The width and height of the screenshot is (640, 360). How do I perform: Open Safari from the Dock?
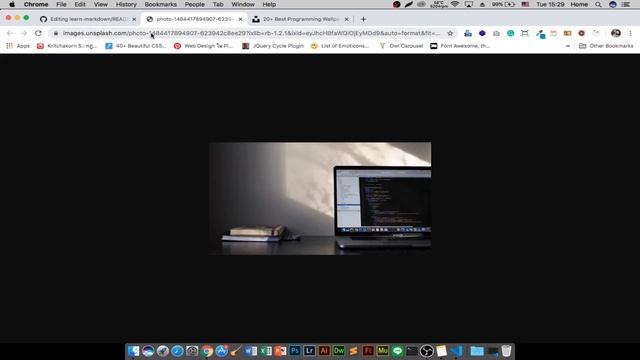coord(177,351)
